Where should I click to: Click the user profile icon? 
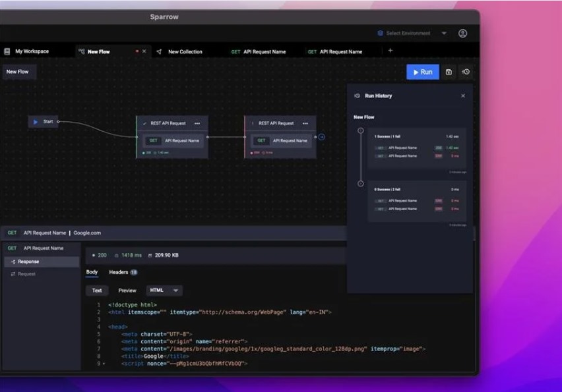click(x=462, y=34)
